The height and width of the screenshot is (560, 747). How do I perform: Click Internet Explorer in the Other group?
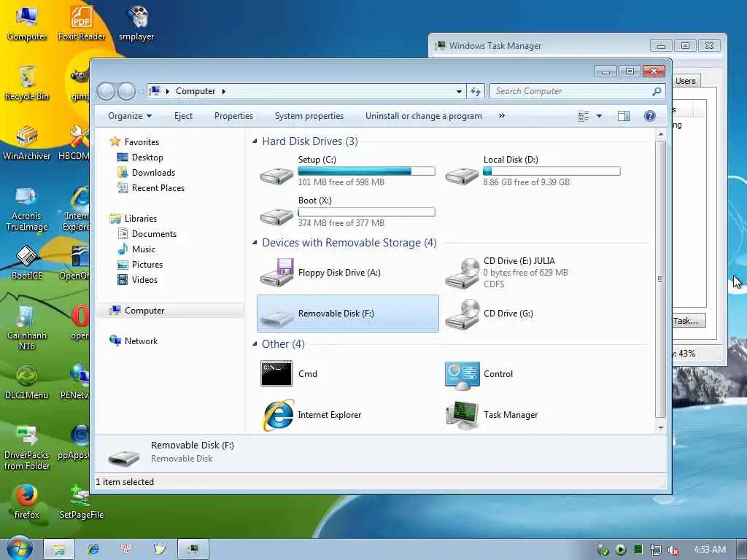point(311,415)
